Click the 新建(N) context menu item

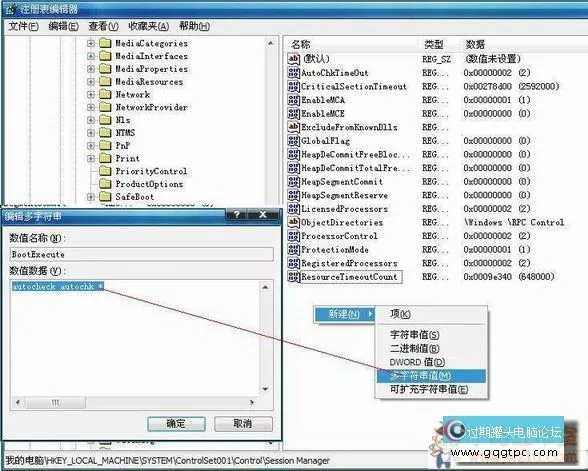click(344, 314)
